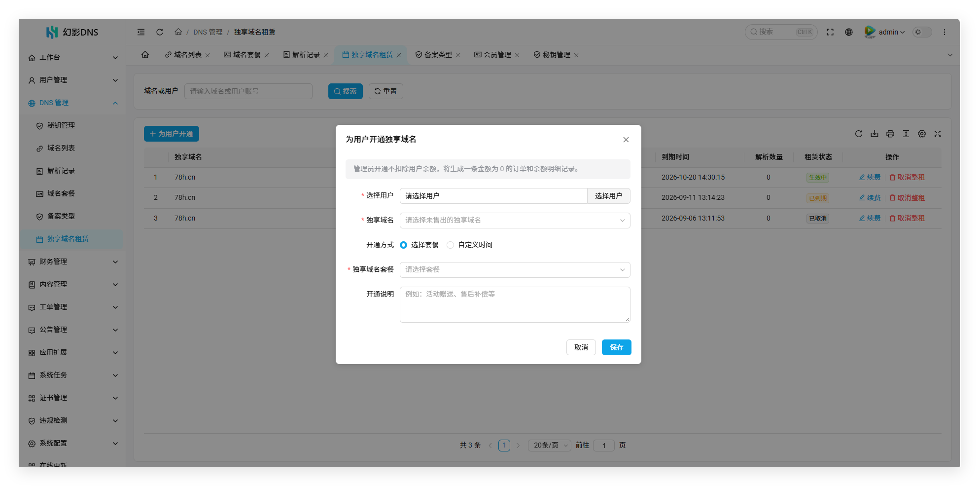Click the 取消 button in dialog

(581, 347)
